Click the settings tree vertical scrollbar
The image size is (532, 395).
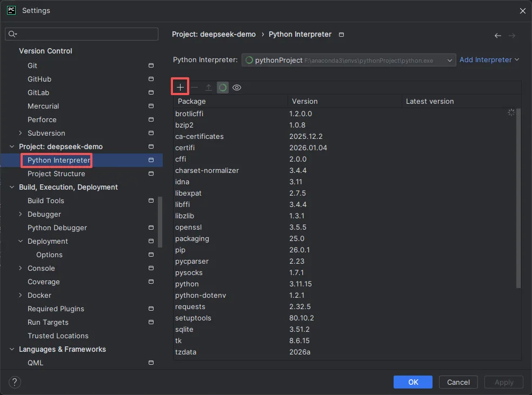click(x=160, y=222)
